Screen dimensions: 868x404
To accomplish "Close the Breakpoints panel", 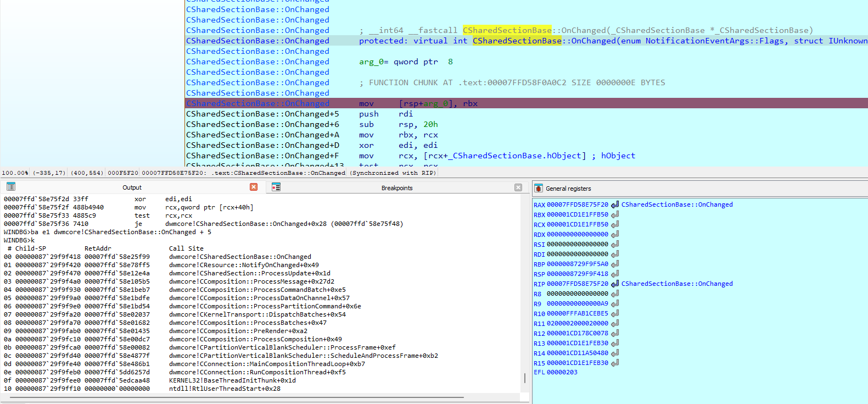I will 518,187.
